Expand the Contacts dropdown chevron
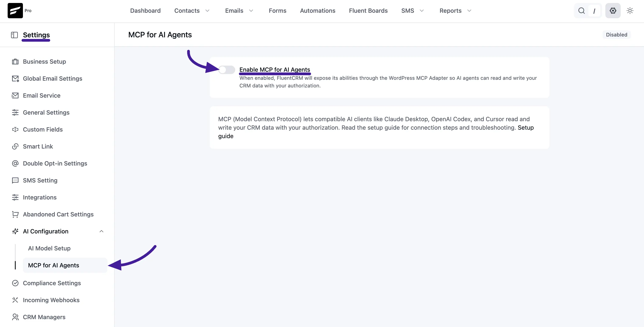This screenshot has height=327, width=644. pyautogui.click(x=207, y=11)
